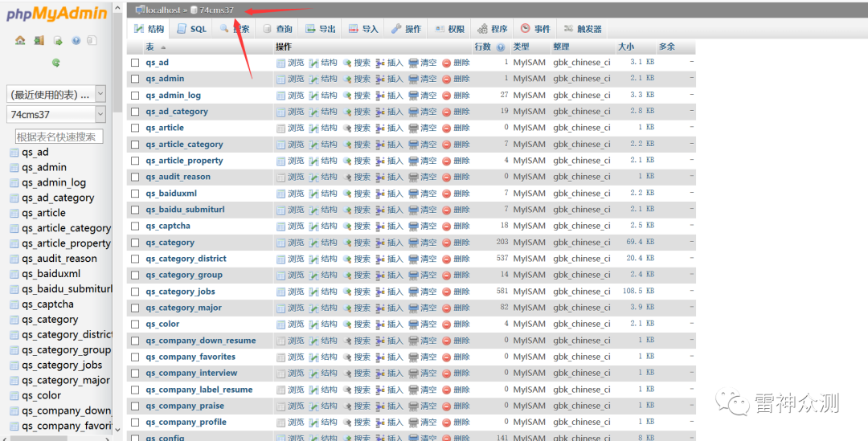868x441 pixels.
Task: Click search icon for qs_category_district row
Action: (347, 259)
